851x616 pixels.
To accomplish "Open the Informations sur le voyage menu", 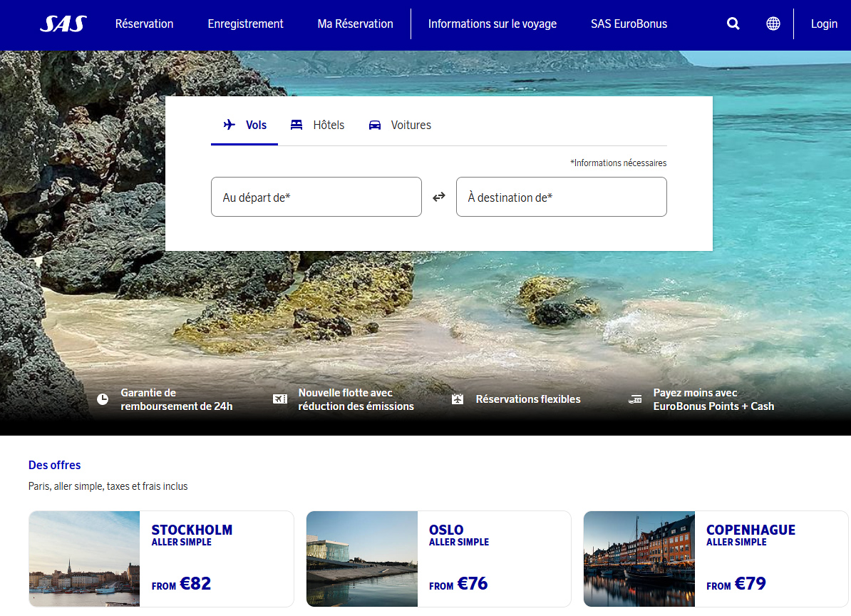I will [492, 24].
